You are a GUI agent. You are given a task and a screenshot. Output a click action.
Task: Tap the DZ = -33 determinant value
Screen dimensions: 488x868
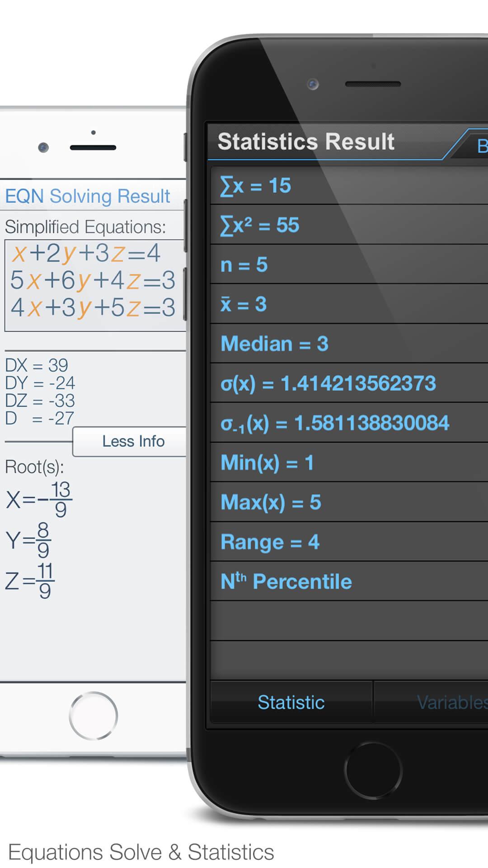tap(40, 401)
